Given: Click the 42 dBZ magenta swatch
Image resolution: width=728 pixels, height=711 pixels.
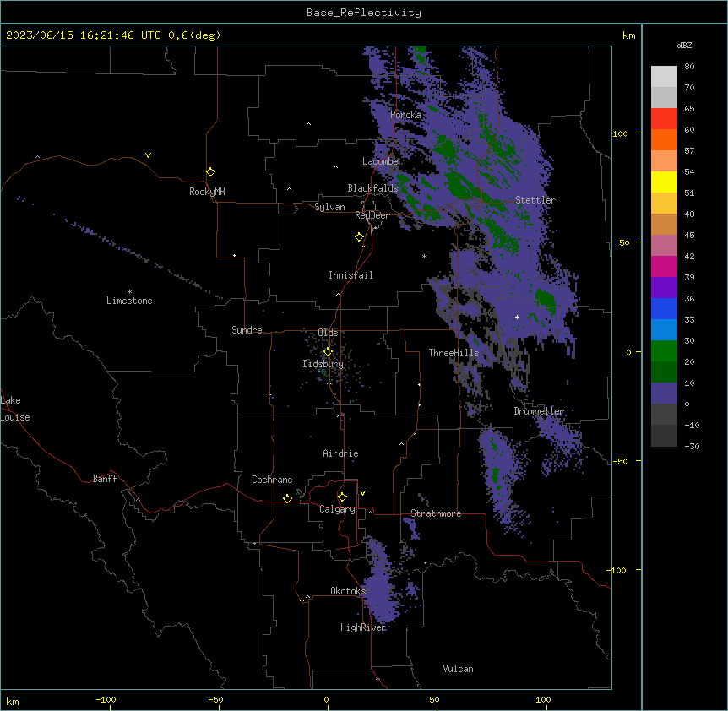Looking at the screenshot, I should coord(664,266).
